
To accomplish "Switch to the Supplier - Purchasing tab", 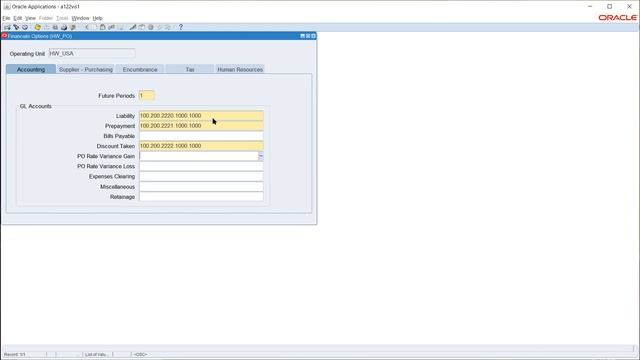I will point(86,69).
